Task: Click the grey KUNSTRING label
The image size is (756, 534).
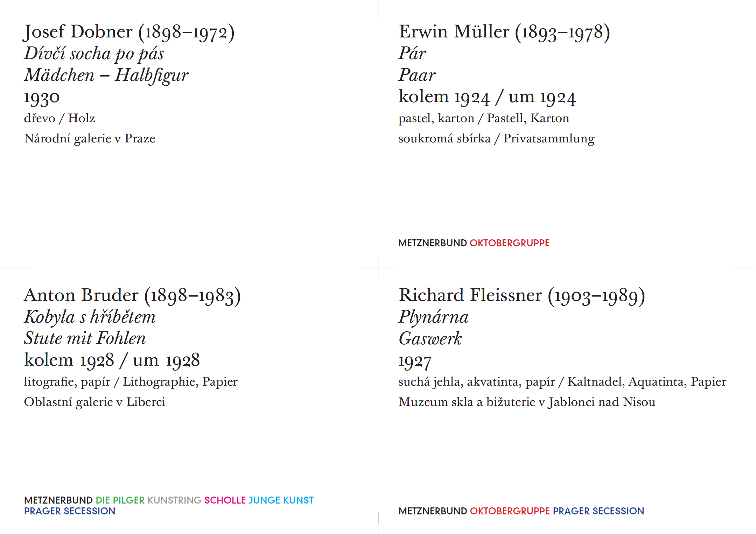Action: 174,500
